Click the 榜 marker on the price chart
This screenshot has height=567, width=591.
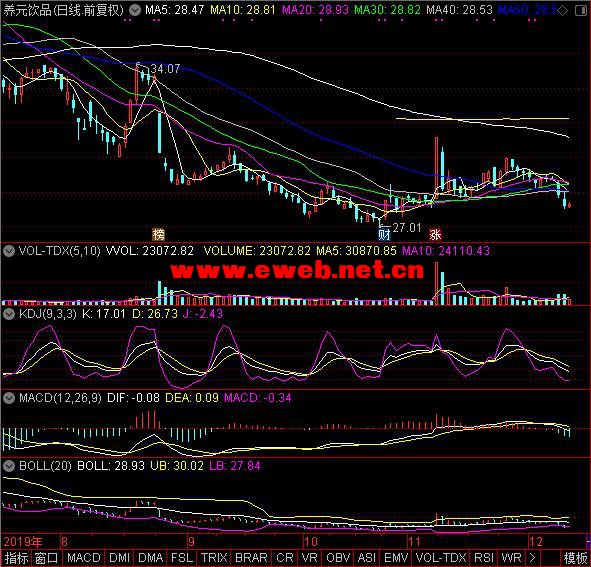(x=158, y=234)
